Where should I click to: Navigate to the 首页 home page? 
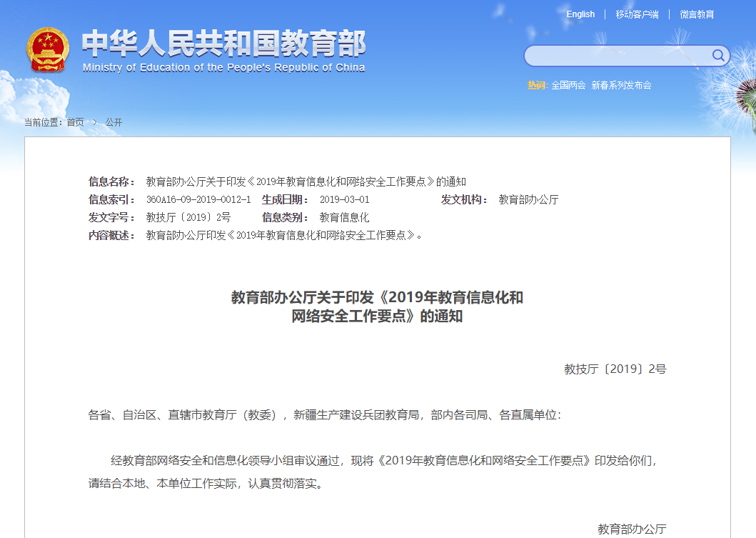[x=75, y=121]
